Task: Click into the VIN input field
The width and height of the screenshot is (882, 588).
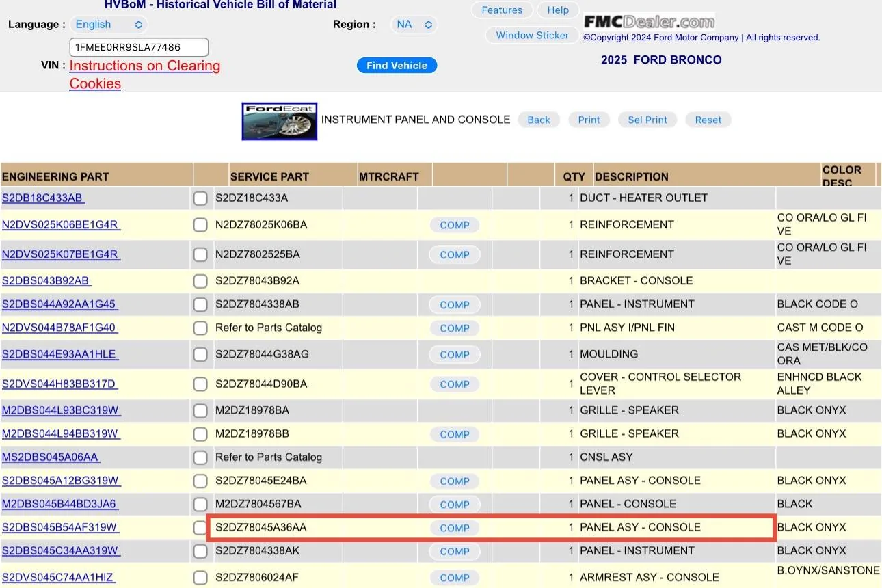Action: pyautogui.click(x=139, y=47)
